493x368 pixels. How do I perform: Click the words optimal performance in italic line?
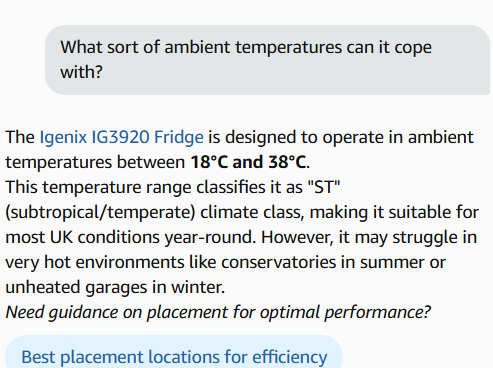[345, 313]
